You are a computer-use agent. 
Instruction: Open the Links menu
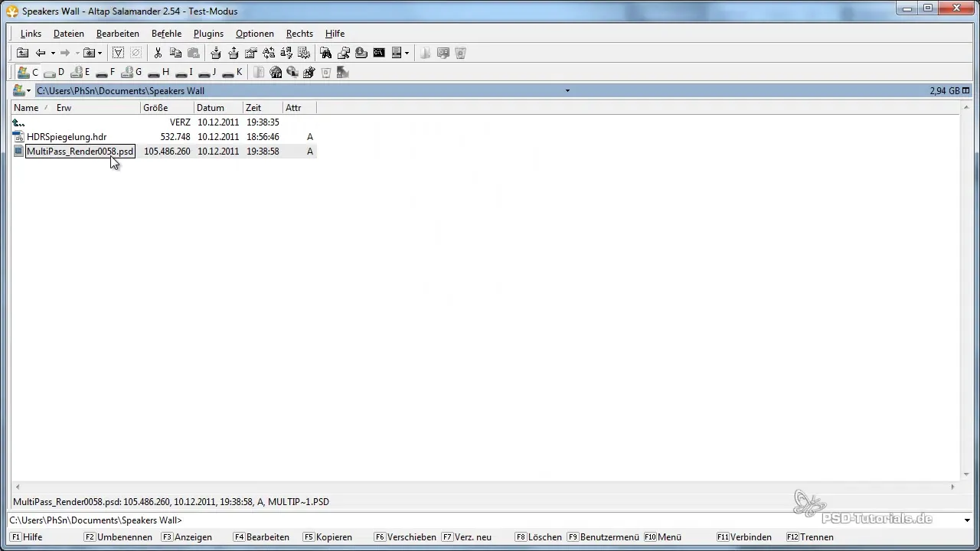click(x=31, y=34)
